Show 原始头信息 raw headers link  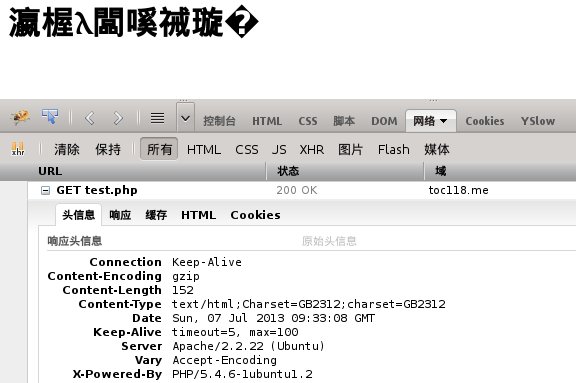click(x=329, y=241)
